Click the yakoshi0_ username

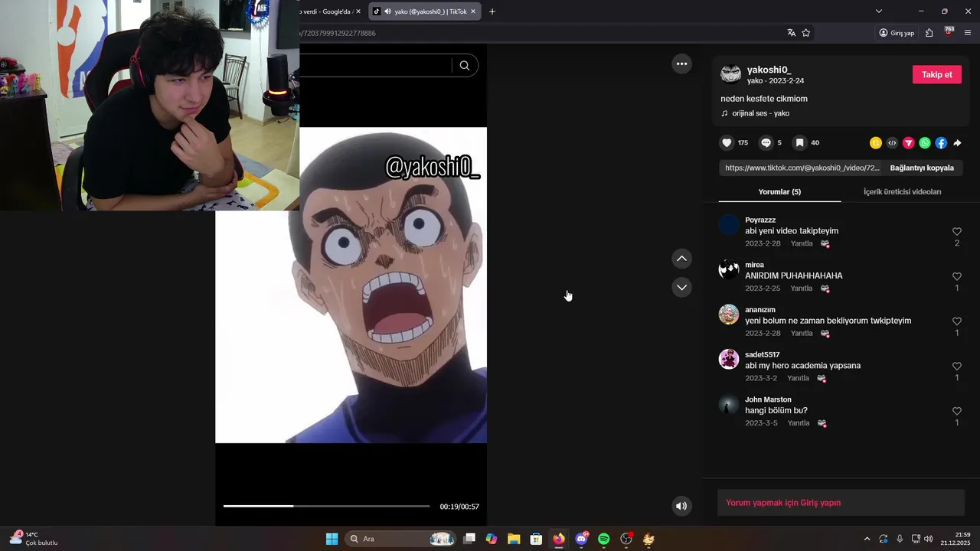[x=769, y=70]
